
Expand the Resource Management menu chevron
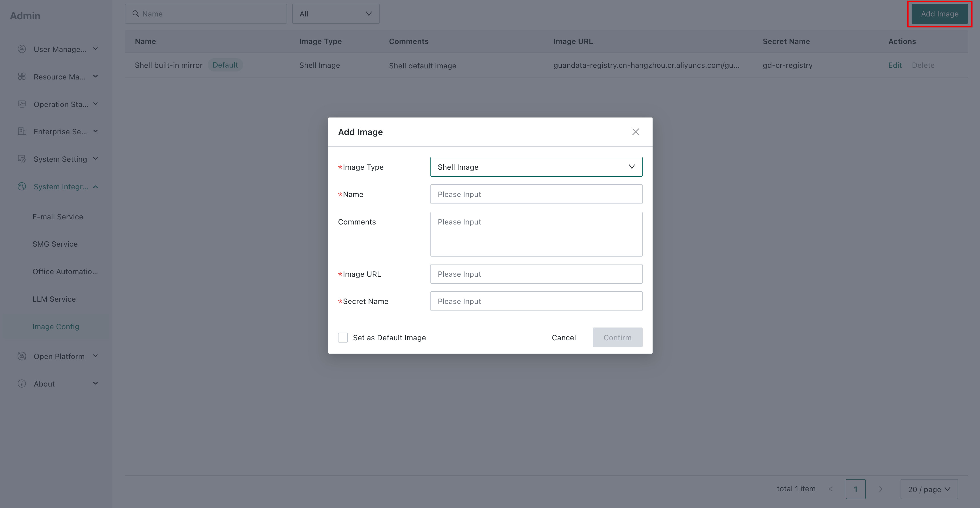pos(96,76)
